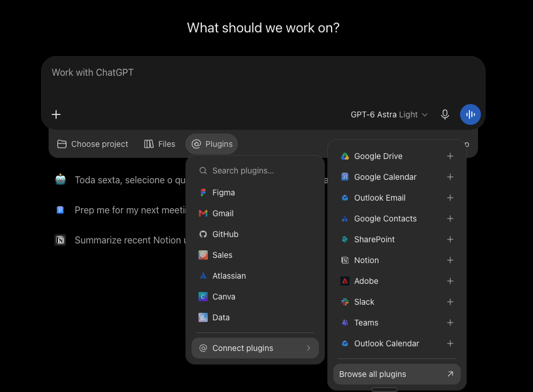Click the Notion logo in connect list
Screen dimensions: 533x392
click(x=345, y=260)
